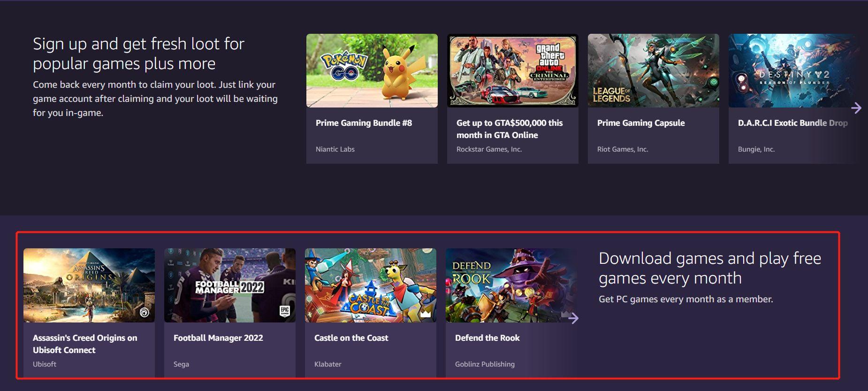
Task: Click the crown badge on Castle on the Coast artwork
Action: coord(426,313)
